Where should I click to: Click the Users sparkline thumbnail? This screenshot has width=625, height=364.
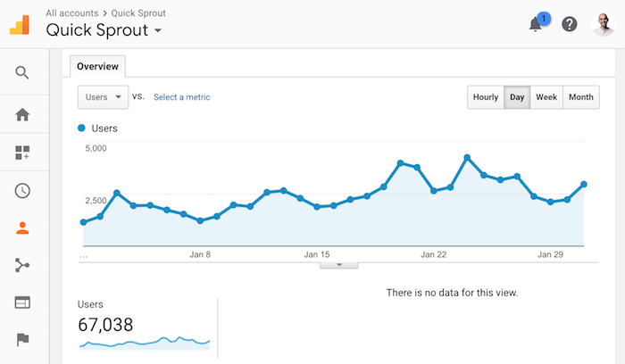click(145, 343)
